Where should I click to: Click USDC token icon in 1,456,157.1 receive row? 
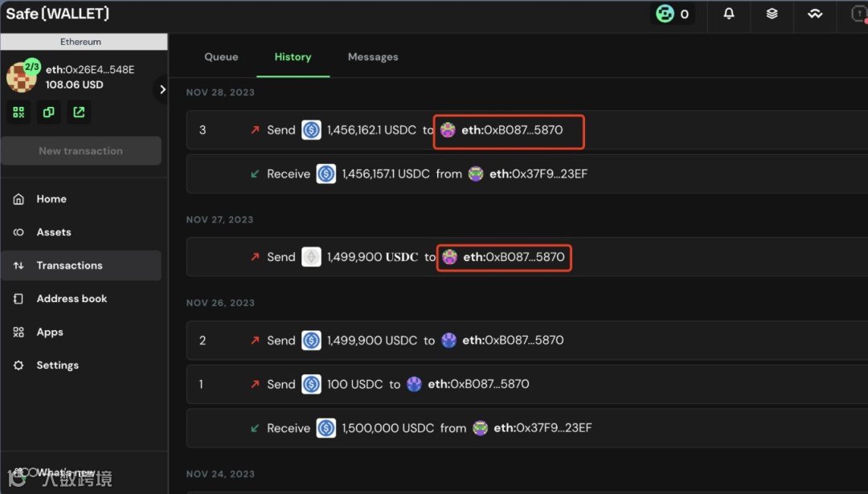pos(326,174)
